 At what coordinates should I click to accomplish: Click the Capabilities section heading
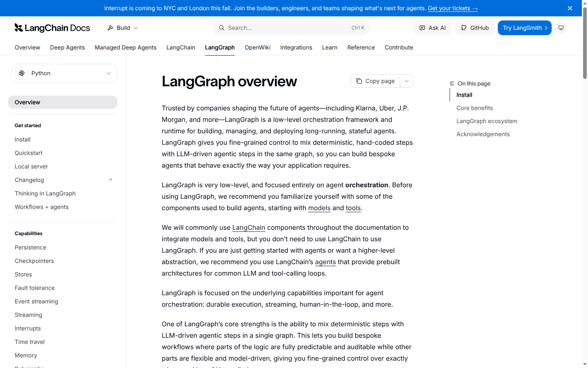tap(29, 233)
